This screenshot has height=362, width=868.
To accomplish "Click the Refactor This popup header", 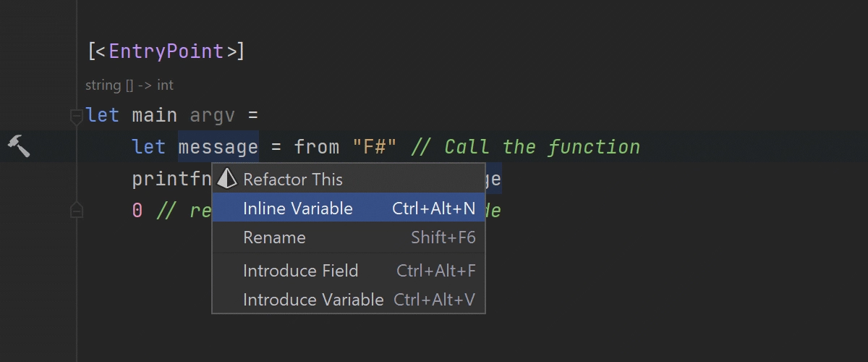I will coord(349,179).
